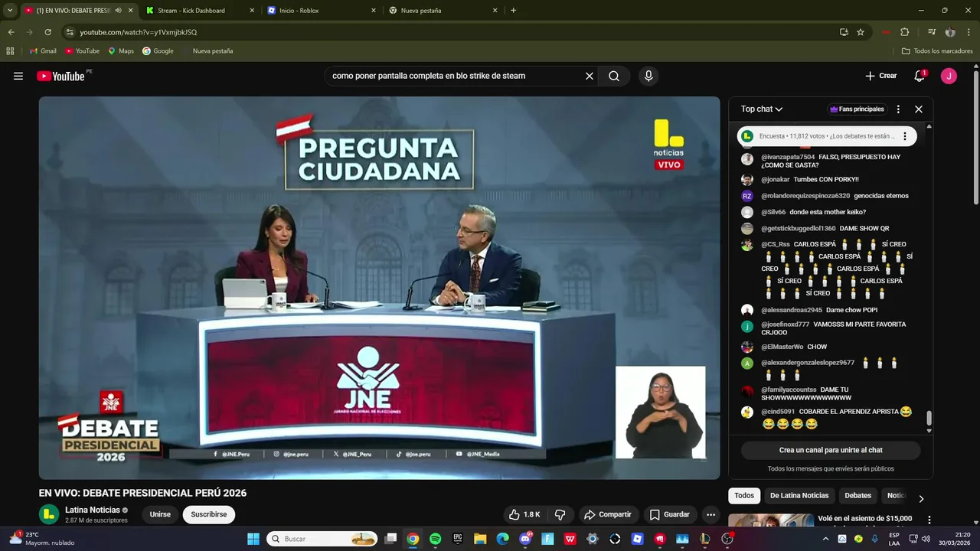
Task: Clear the search box with the X
Action: click(x=590, y=76)
